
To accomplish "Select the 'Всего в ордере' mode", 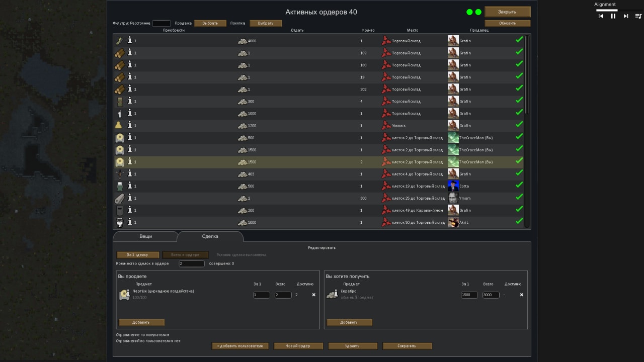I will 185,255.
